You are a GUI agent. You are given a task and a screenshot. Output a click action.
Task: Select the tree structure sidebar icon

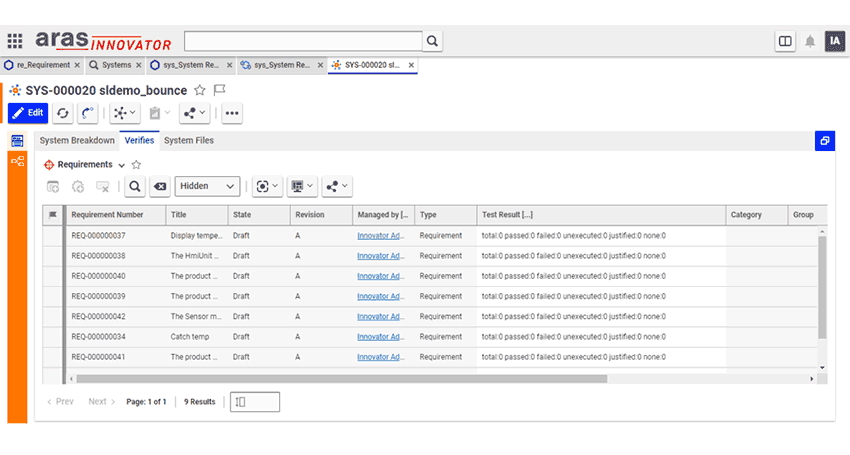click(x=17, y=161)
